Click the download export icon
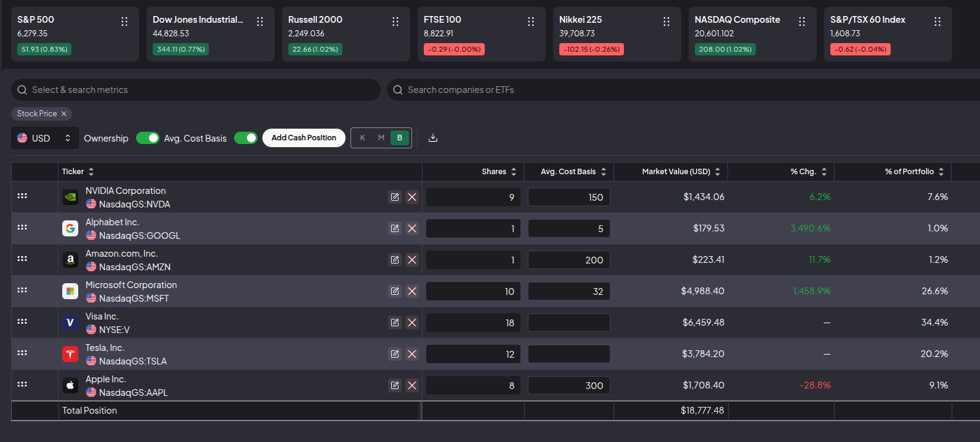The width and height of the screenshot is (980, 442). (433, 138)
